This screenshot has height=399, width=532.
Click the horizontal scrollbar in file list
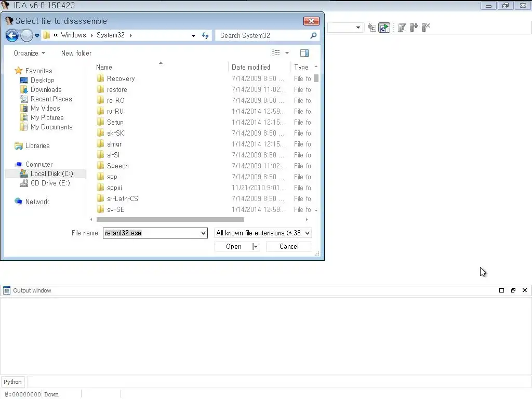[x=170, y=220]
